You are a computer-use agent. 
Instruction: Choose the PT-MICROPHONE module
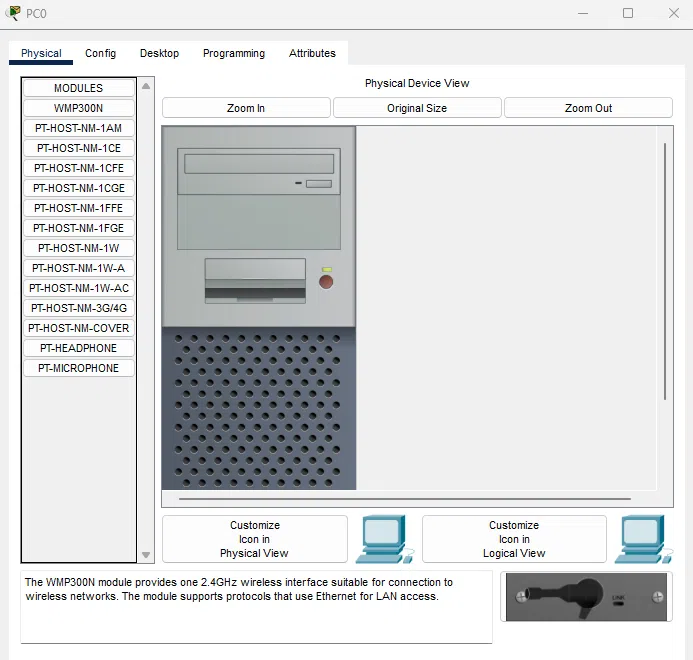pos(79,368)
